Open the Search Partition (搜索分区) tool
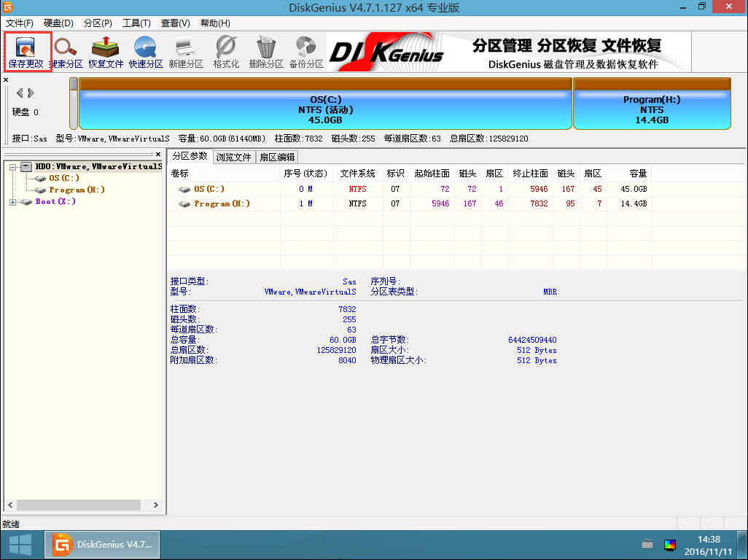 [x=66, y=52]
